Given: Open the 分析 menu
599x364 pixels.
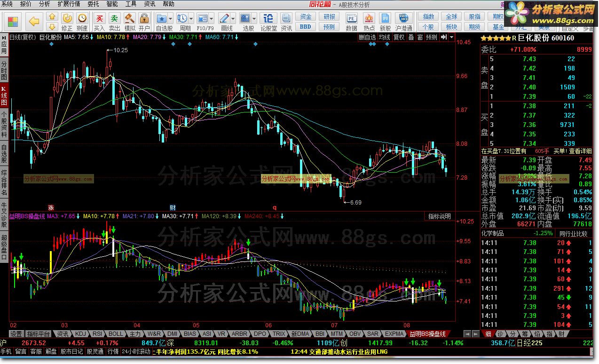Looking at the screenshot, I should click(x=44, y=4).
